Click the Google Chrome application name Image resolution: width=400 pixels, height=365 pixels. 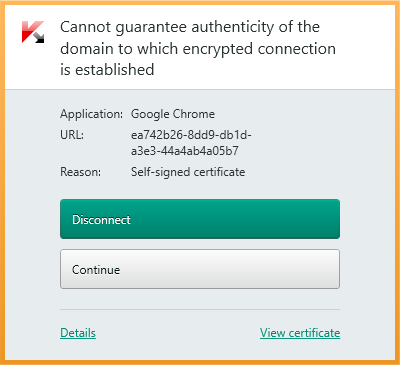coord(173,114)
